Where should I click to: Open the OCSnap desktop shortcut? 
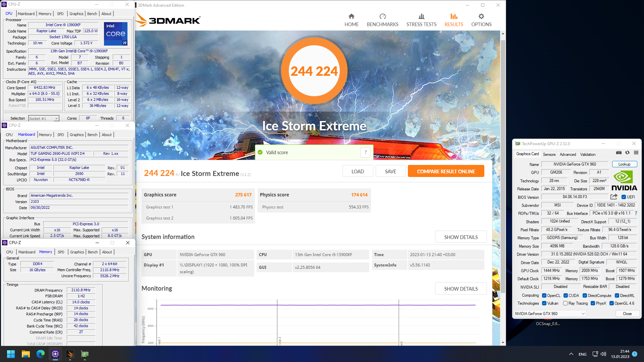(548, 323)
